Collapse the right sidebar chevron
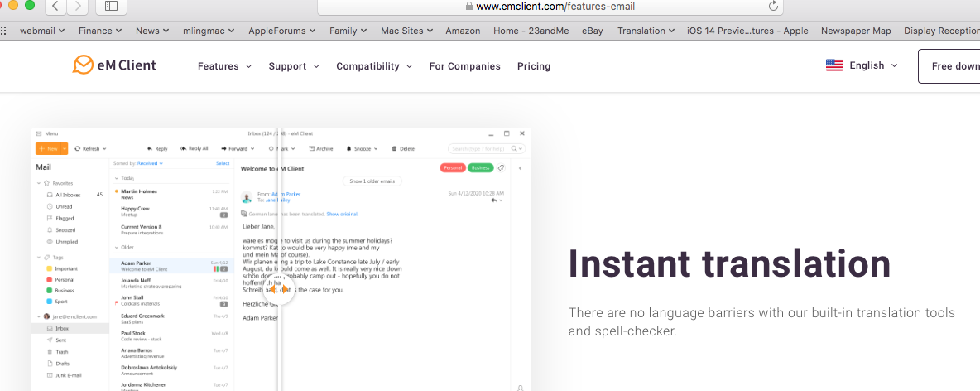This screenshot has height=391, width=980. coord(521,168)
